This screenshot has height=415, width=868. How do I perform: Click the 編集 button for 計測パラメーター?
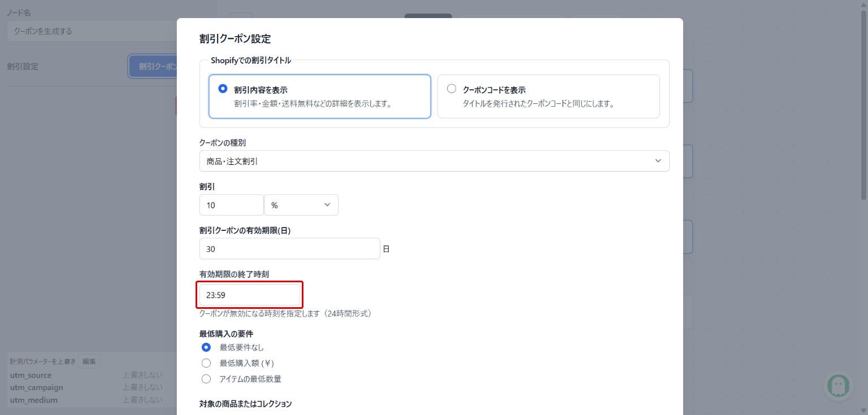pyautogui.click(x=89, y=361)
